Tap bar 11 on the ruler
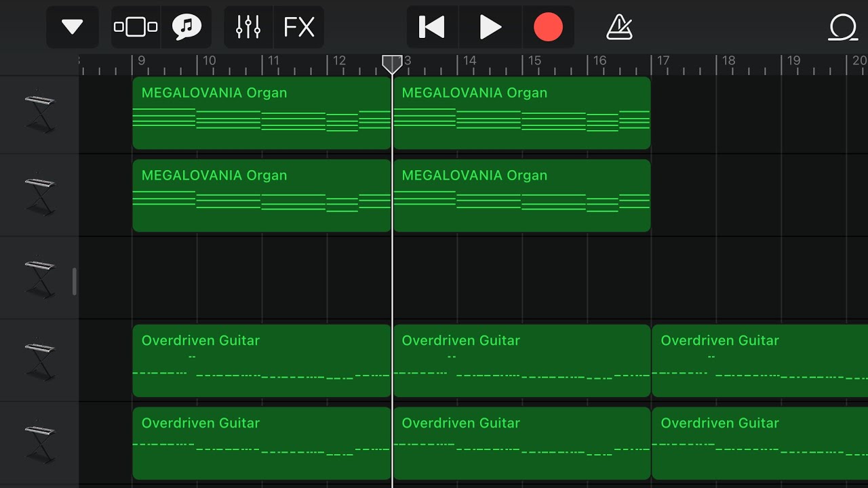 coord(273,61)
